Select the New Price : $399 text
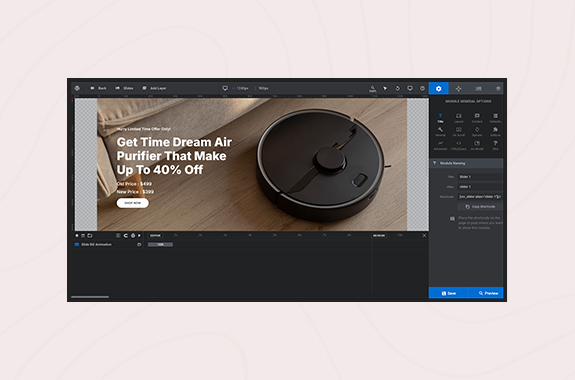Viewport: 575px width, 380px height. pyautogui.click(x=135, y=192)
